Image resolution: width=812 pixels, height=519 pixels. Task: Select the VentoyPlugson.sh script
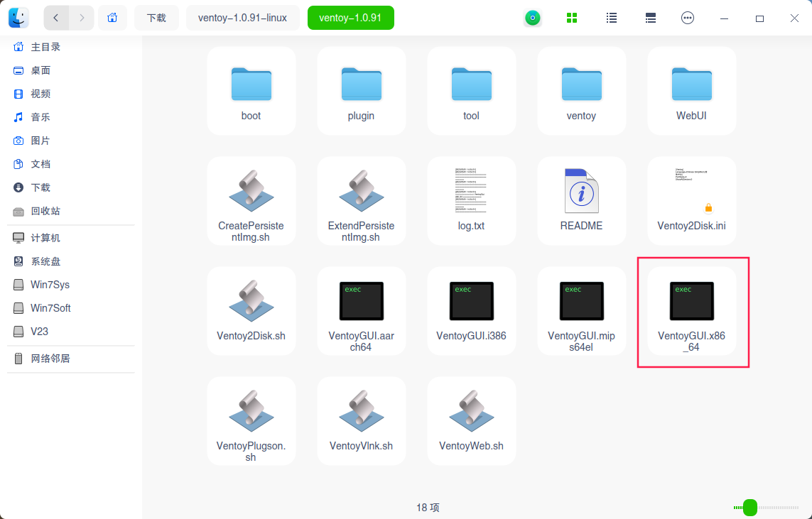click(x=251, y=421)
